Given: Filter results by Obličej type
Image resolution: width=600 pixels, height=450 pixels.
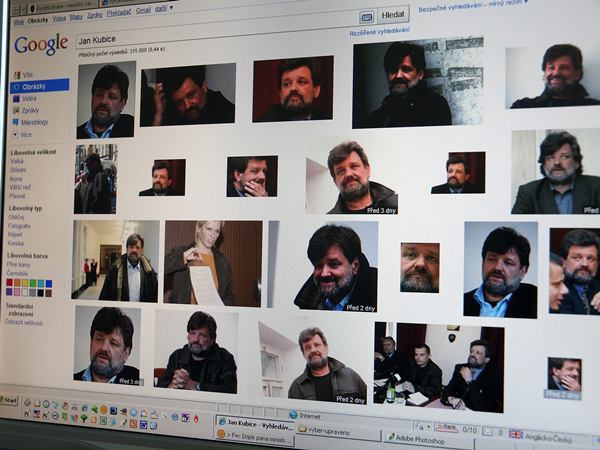Looking at the screenshot, I should 16,217.
